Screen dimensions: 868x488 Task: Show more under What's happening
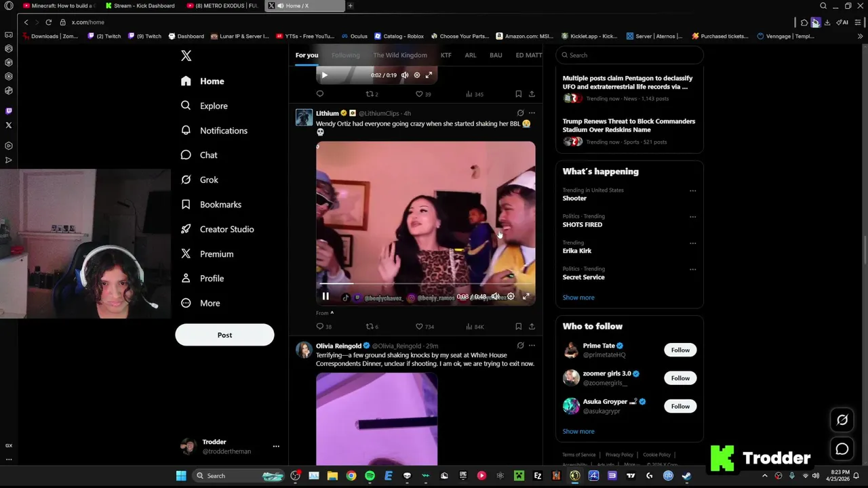[578, 298]
